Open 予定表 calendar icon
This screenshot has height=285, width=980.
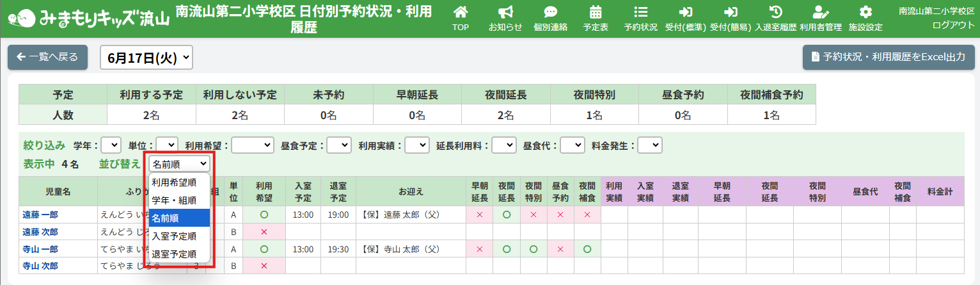(x=596, y=12)
